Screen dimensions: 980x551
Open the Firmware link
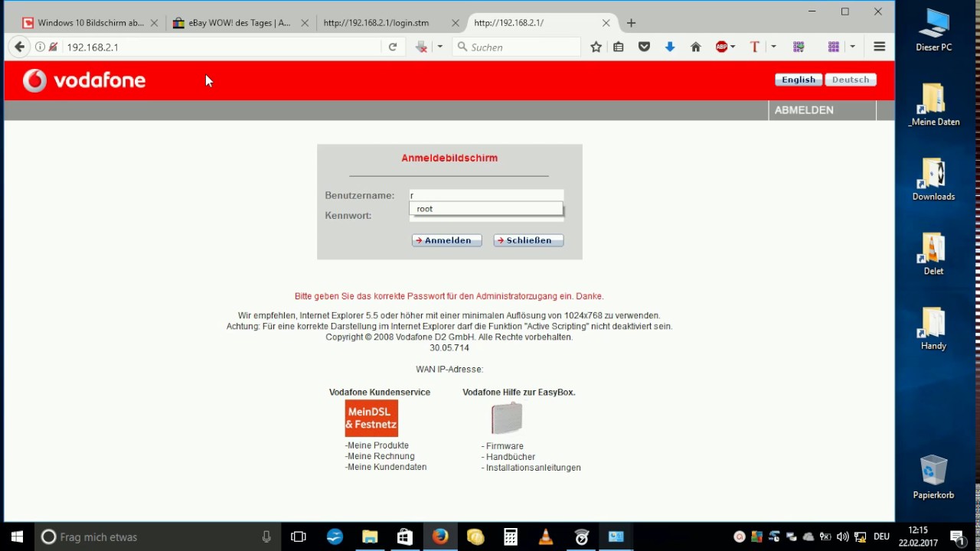(505, 446)
